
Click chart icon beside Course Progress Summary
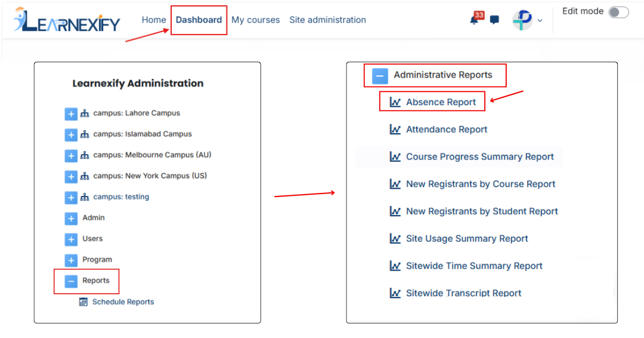tap(395, 156)
